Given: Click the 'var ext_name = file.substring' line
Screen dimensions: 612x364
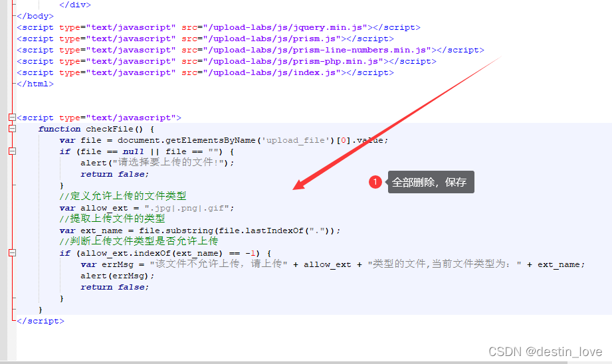Looking at the screenshot, I should (x=200, y=230).
